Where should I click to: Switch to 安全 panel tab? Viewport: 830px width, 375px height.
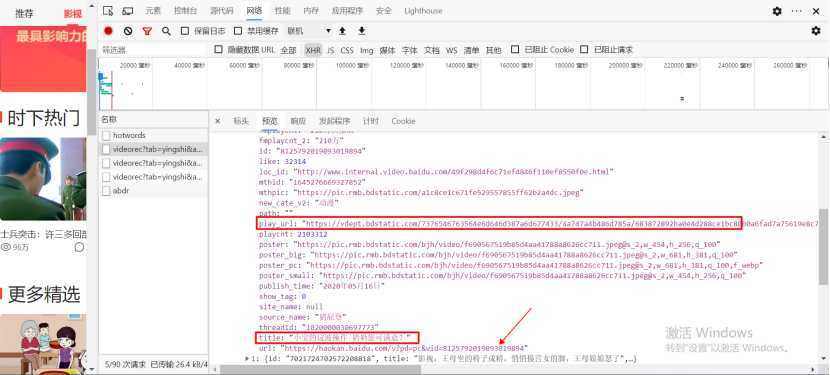(x=384, y=11)
